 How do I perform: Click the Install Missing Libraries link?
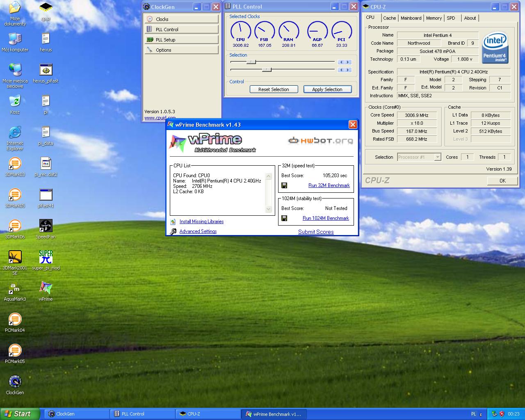[x=201, y=221]
